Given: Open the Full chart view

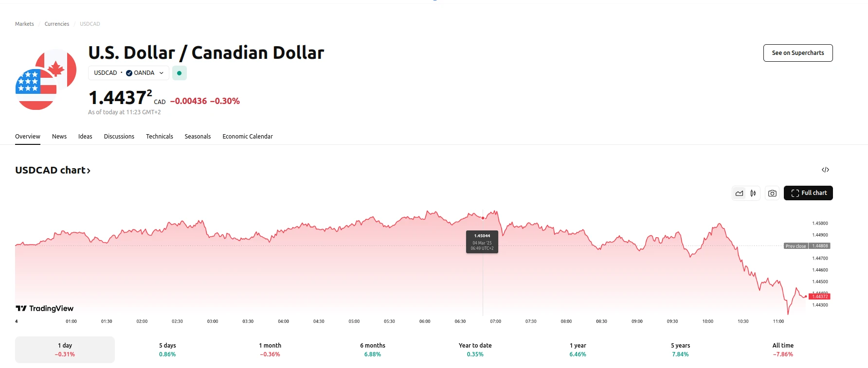Looking at the screenshot, I should click(808, 193).
